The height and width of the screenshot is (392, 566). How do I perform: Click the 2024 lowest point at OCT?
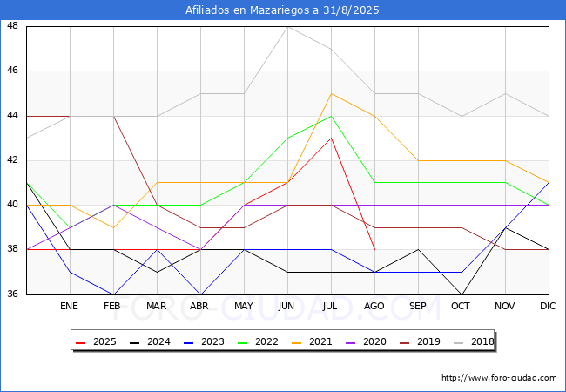click(x=462, y=294)
